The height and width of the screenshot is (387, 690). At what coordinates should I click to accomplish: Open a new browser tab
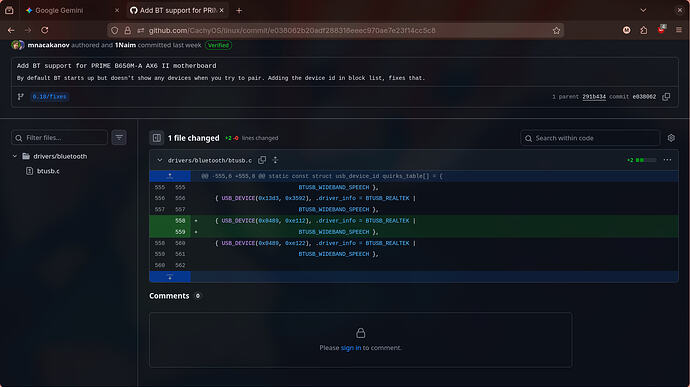[x=239, y=11]
